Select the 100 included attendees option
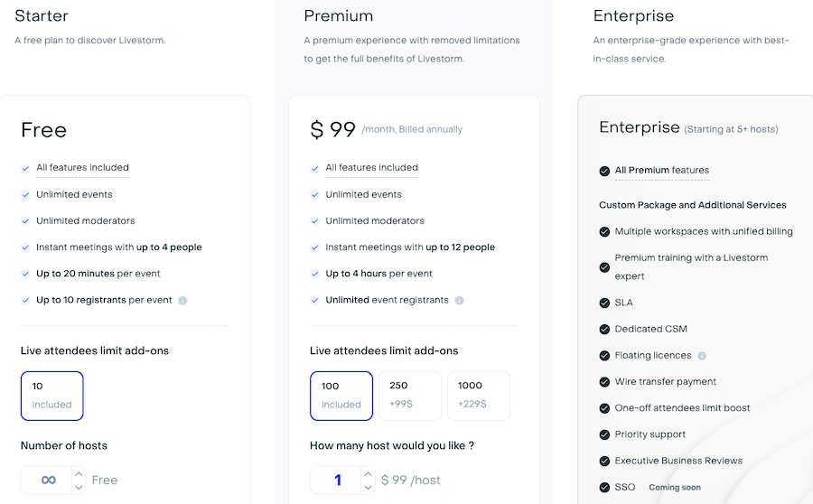The width and height of the screenshot is (813, 504). click(x=341, y=396)
